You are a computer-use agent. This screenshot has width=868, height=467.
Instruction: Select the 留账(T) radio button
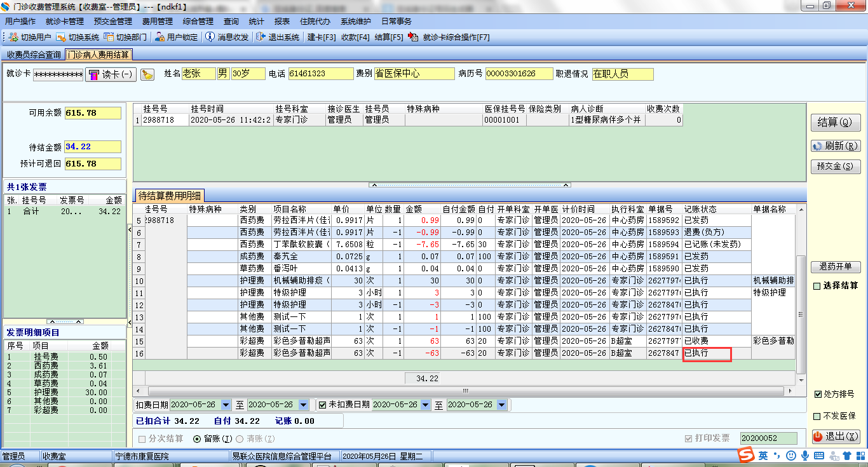click(x=197, y=438)
